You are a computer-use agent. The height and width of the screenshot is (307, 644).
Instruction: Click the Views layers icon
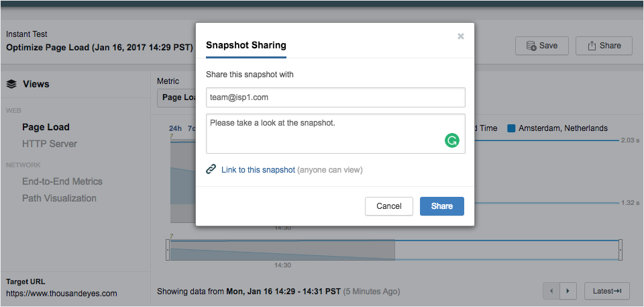11,85
